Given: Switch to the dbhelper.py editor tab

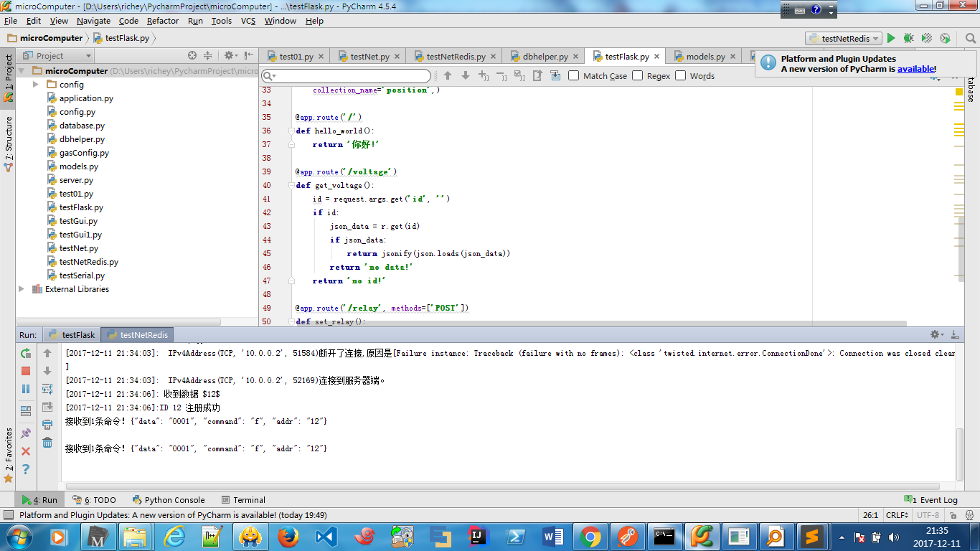Looking at the screenshot, I should [x=545, y=56].
